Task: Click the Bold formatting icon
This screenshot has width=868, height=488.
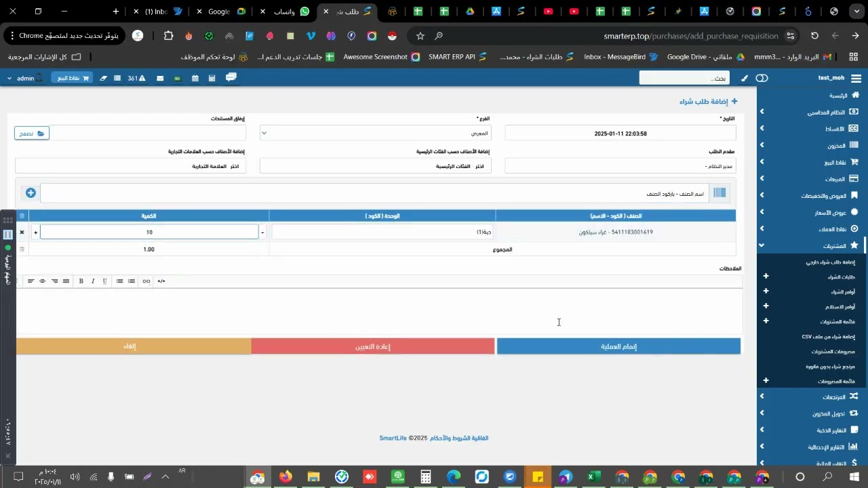Action: tap(81, 281)
